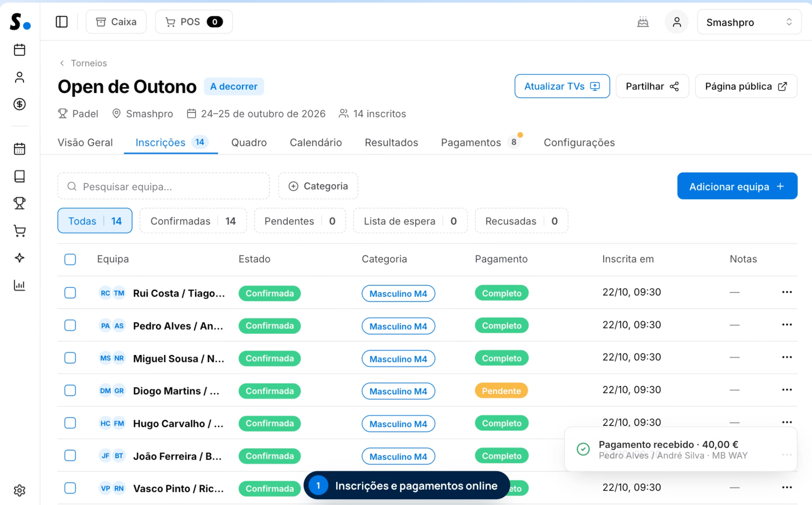Switch to the Visão Geral tab
The width and height of the screenshot is (812, 505).
coord(85,142)
